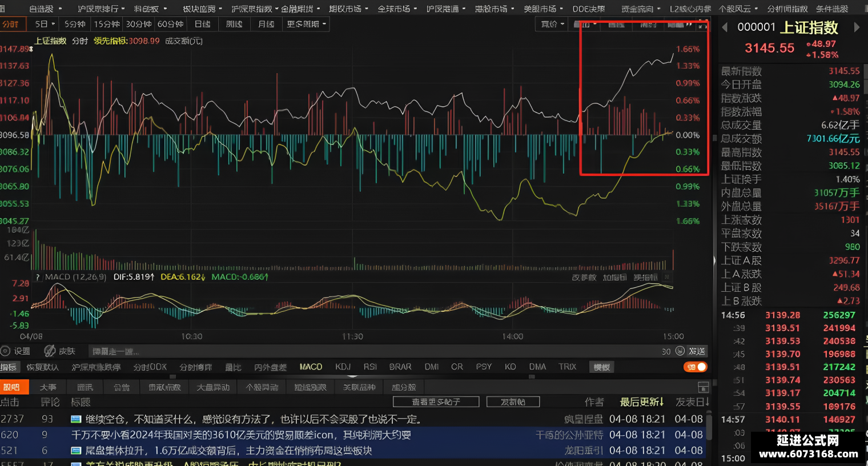Select the RSI indicator
This screenshot has width=868, height=466.
(370, 367)
